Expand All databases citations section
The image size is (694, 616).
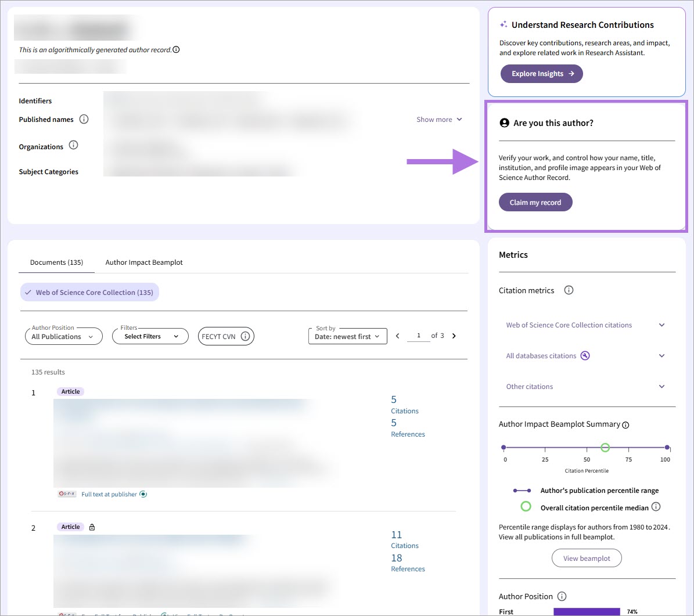[x=585, y=356]
